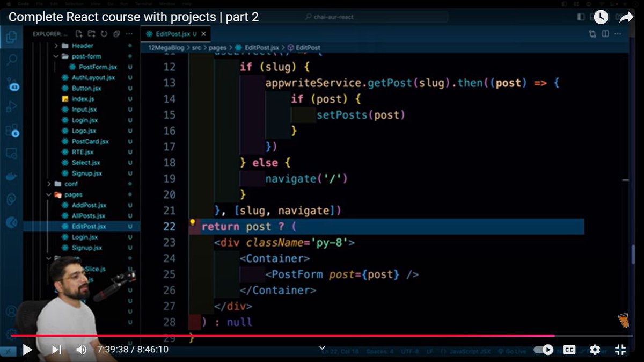Click EditPost symbol in breadcrumb
Viewport: 644px width, 362px height.
point(304,48)
